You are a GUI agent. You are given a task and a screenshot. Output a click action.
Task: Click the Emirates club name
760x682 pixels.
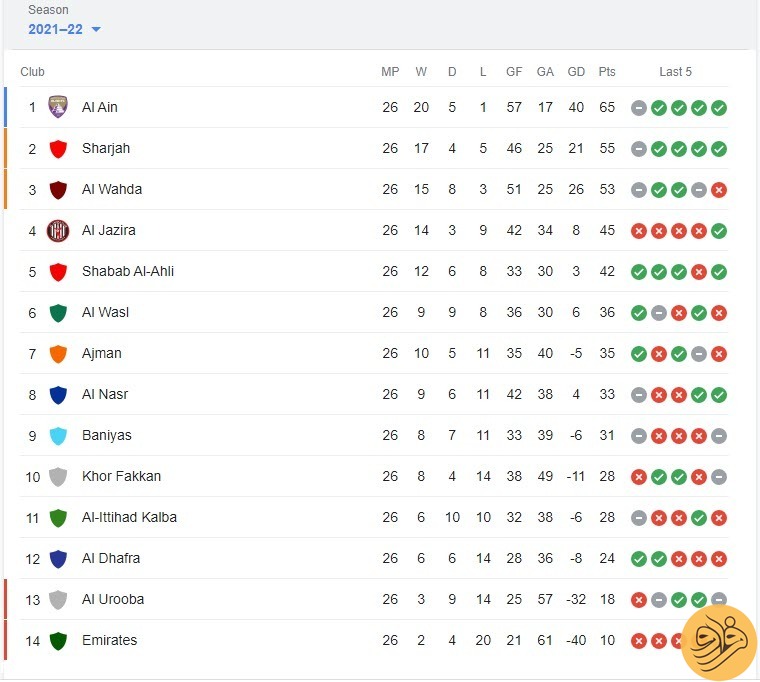tap(110, 640)
